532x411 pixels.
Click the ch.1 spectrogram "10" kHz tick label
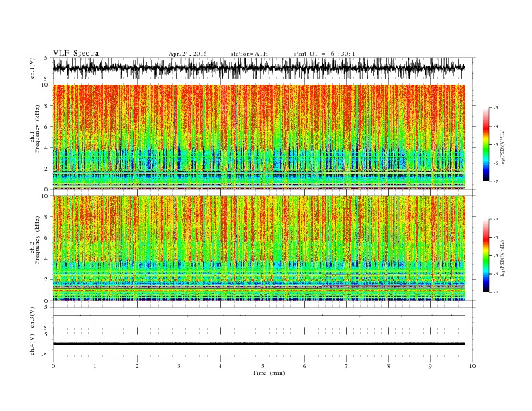[45, 85]
